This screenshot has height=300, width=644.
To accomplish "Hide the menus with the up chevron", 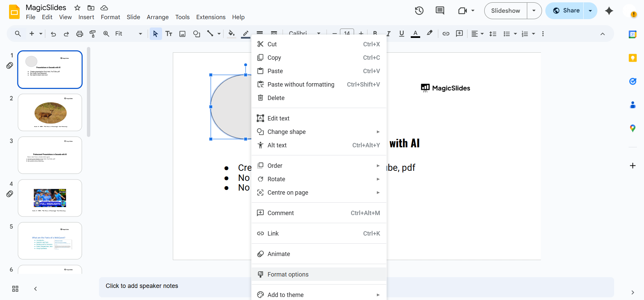I will [x=603, y=34].
